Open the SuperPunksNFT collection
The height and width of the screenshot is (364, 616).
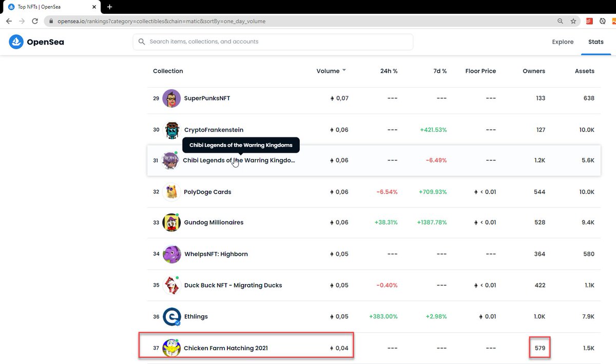click(207, 98)
